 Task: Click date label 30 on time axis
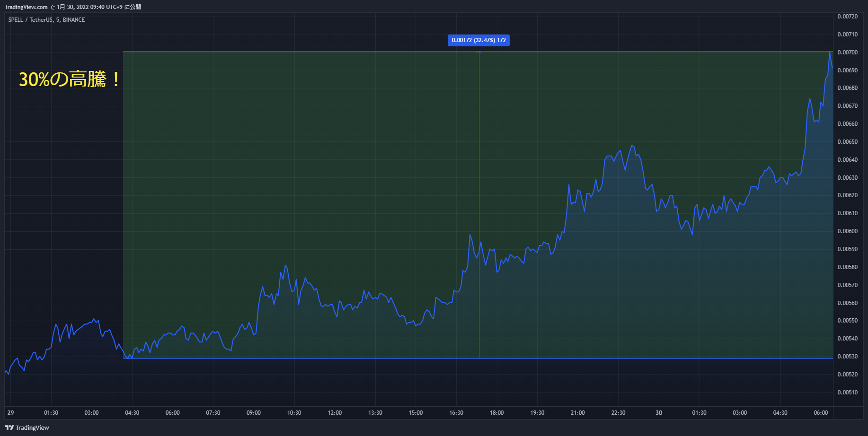pyautogui.click(x=659, y=413)
